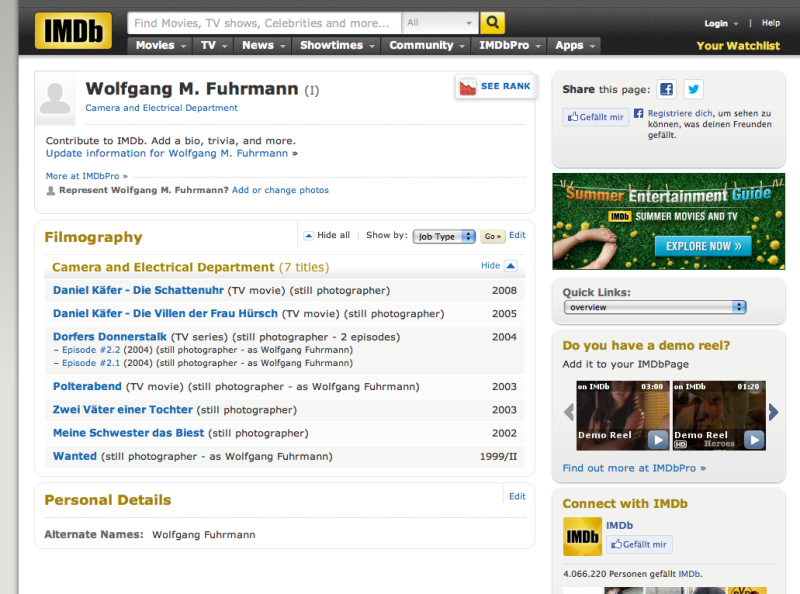Click Hide all text in Filmography

334,235
